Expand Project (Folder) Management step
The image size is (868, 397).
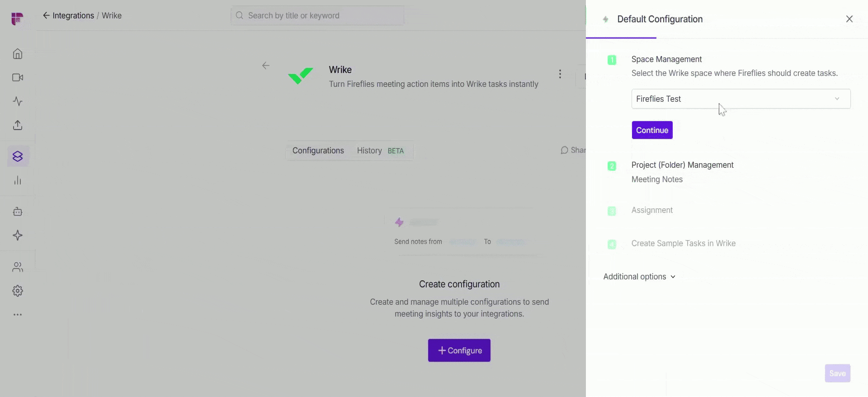(682, 165)
